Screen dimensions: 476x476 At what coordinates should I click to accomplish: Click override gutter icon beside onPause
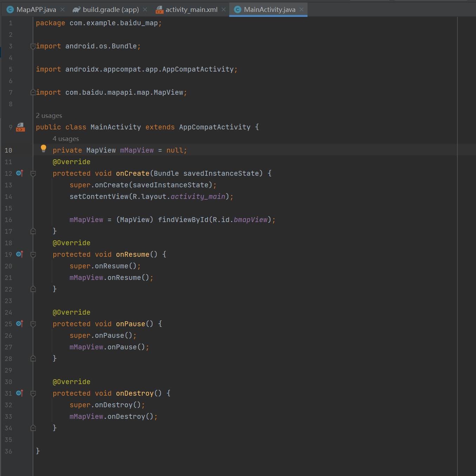20,323
